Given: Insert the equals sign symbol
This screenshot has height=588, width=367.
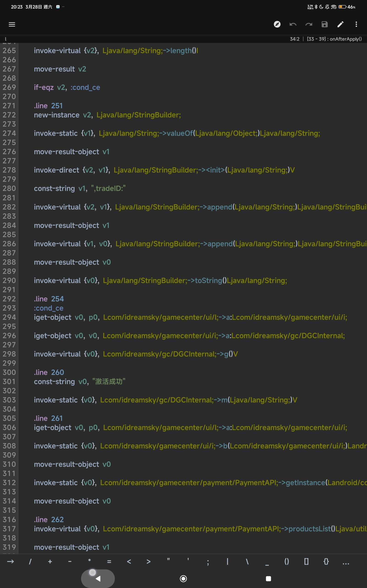Looking at the screenshot, I should (109, 562).
